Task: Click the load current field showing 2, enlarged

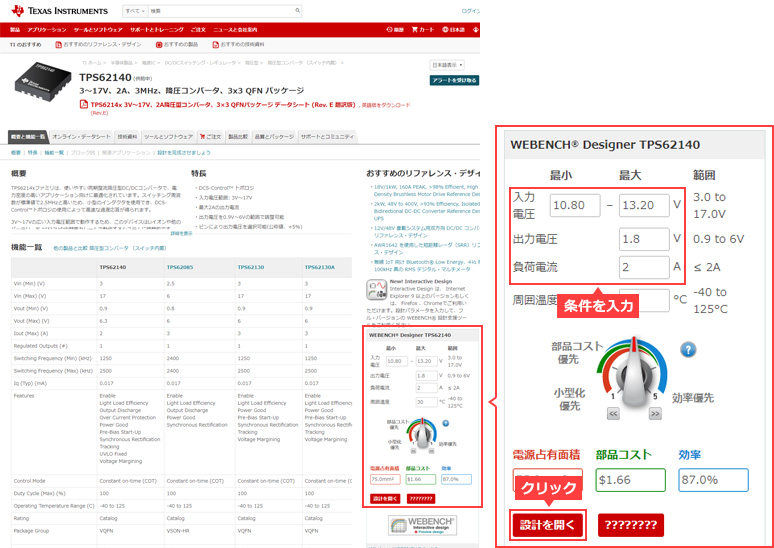Action: coord(644,267)
